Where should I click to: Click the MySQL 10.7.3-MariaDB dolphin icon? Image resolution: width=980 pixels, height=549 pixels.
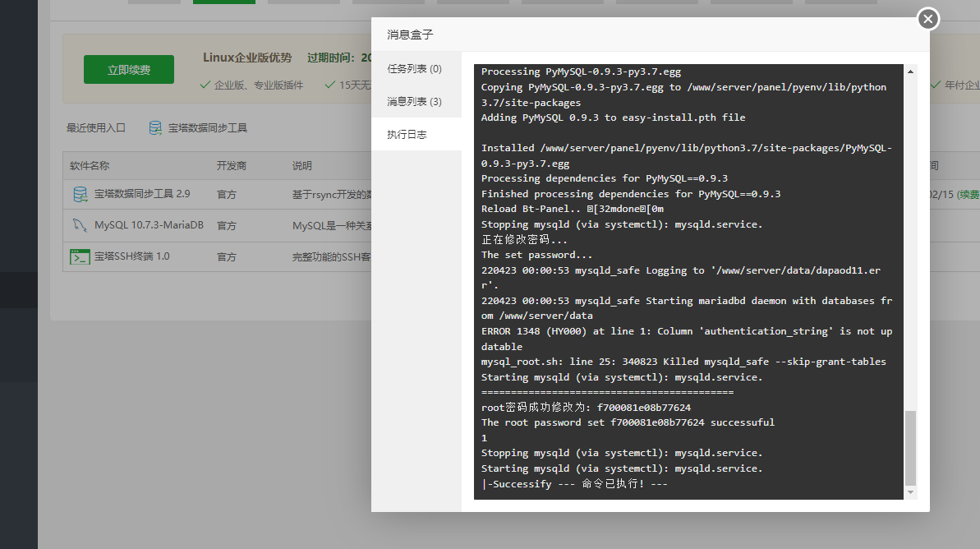tap(80, 225)
